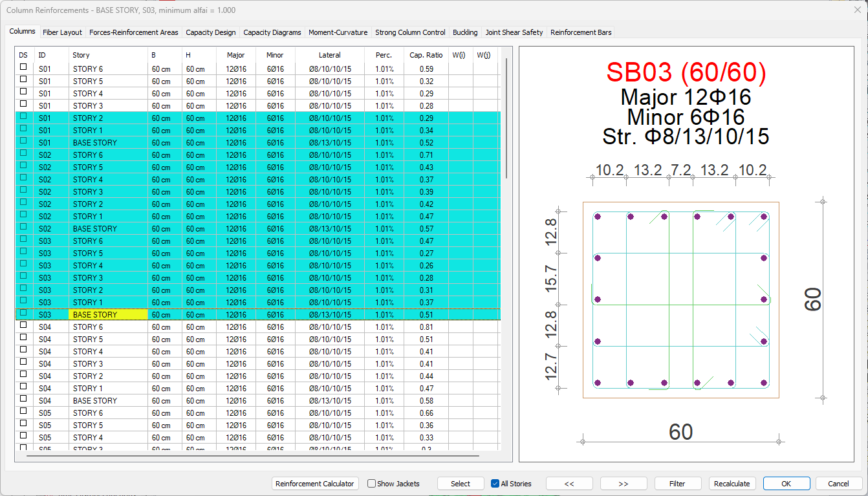This screenshot has height=496, width=868.
Task: Sort by Cap. Ratio column header
Action: 426,55
